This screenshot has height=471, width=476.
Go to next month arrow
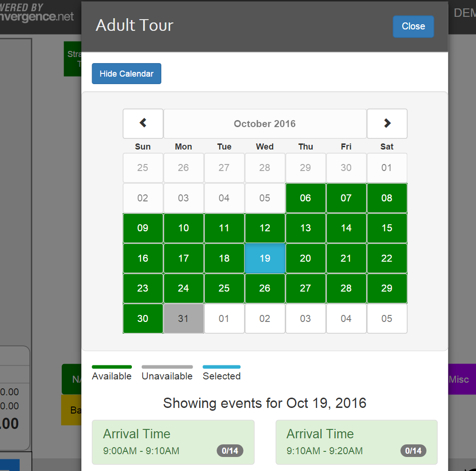click(387, 123)
